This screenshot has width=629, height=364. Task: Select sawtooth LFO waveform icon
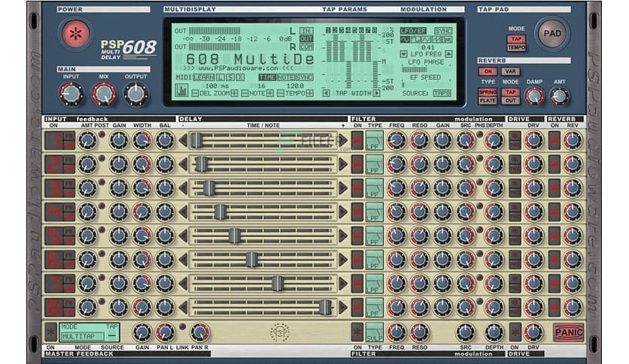tap(436, 39)
